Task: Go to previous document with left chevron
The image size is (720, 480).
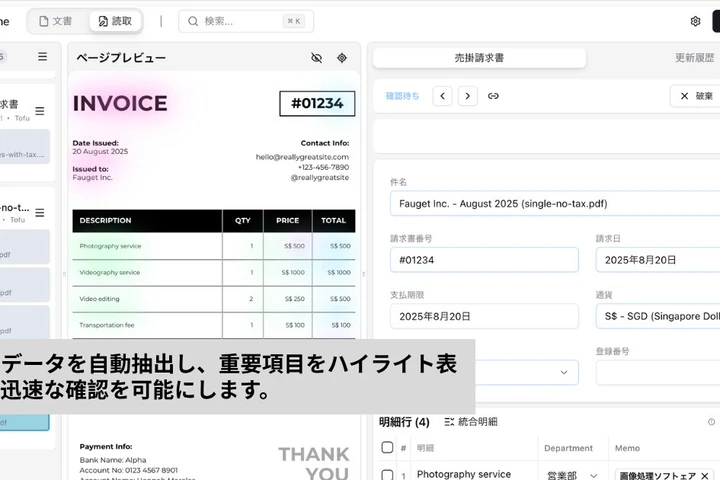Action: point(442,96)
